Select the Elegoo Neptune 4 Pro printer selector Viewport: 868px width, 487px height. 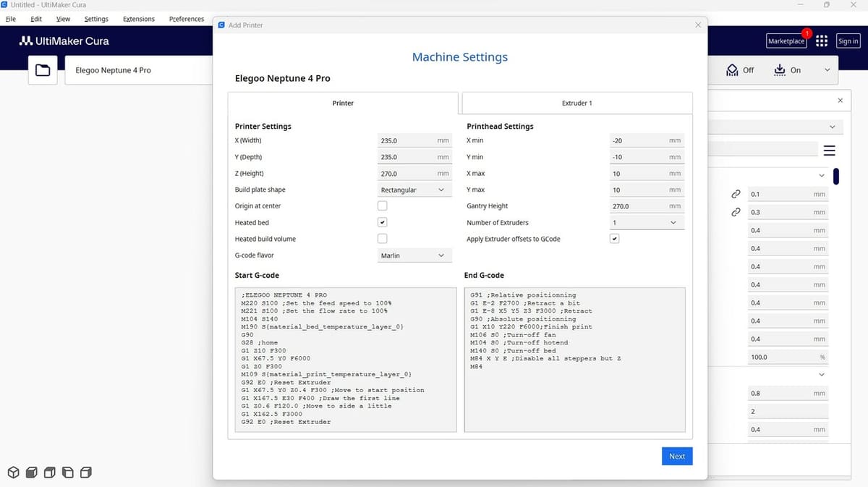click(x=137, y=70)
